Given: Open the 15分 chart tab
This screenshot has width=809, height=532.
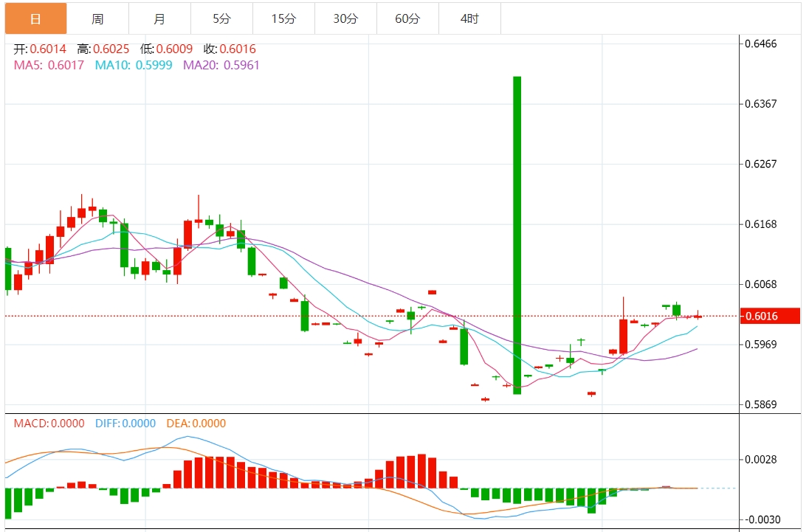Looking at the screenshot, I should 283,19.
